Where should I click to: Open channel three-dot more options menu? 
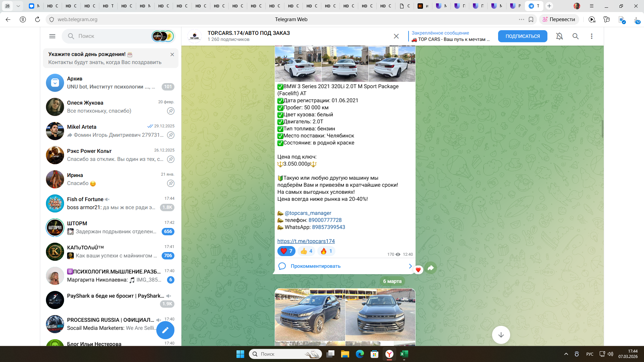pos(592,36)
